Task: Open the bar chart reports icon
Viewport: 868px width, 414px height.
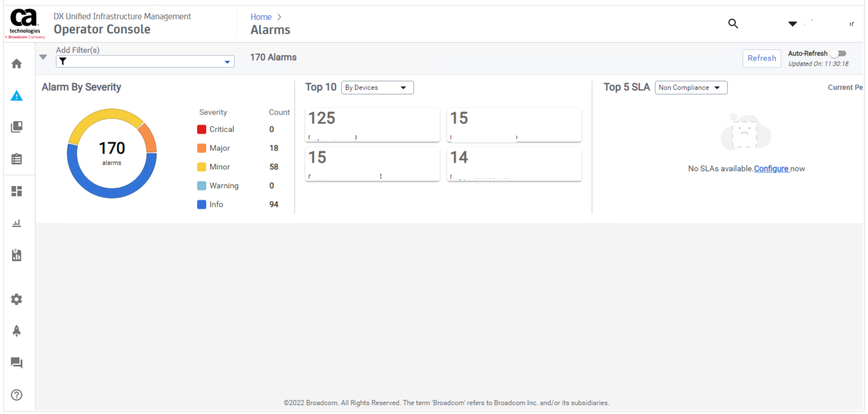Action: (17, 223)
